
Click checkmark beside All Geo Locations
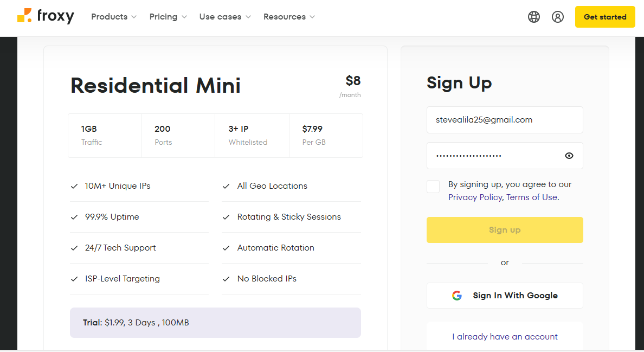coord(226,186)
